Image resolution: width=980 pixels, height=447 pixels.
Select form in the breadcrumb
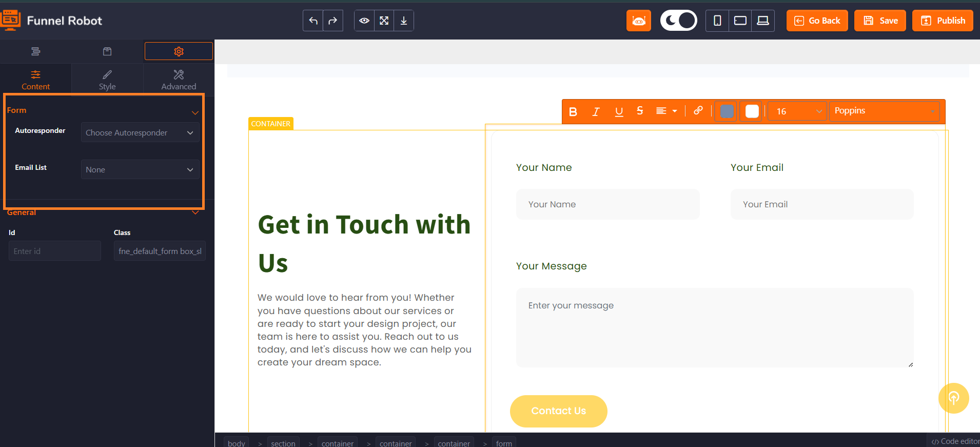(504, 443)
